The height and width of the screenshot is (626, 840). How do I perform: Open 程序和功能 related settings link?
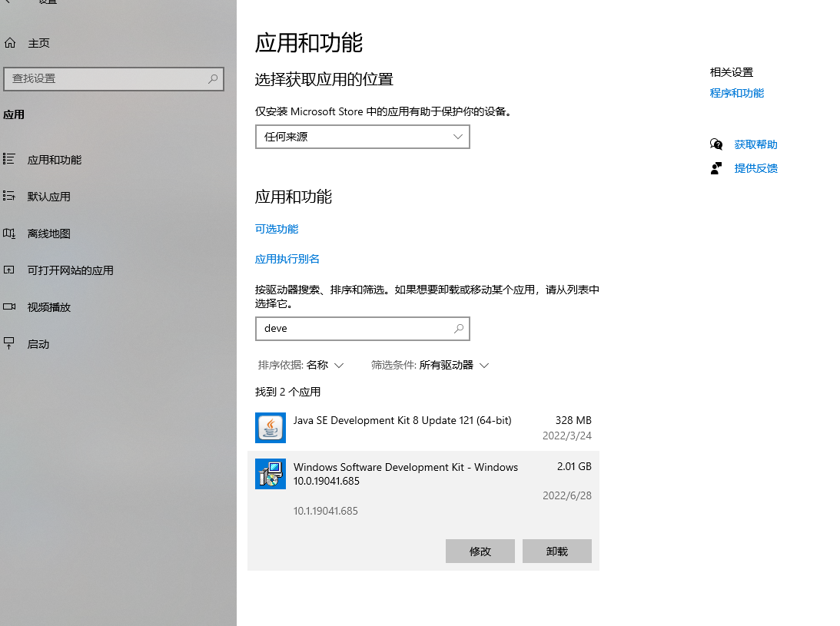736,93
